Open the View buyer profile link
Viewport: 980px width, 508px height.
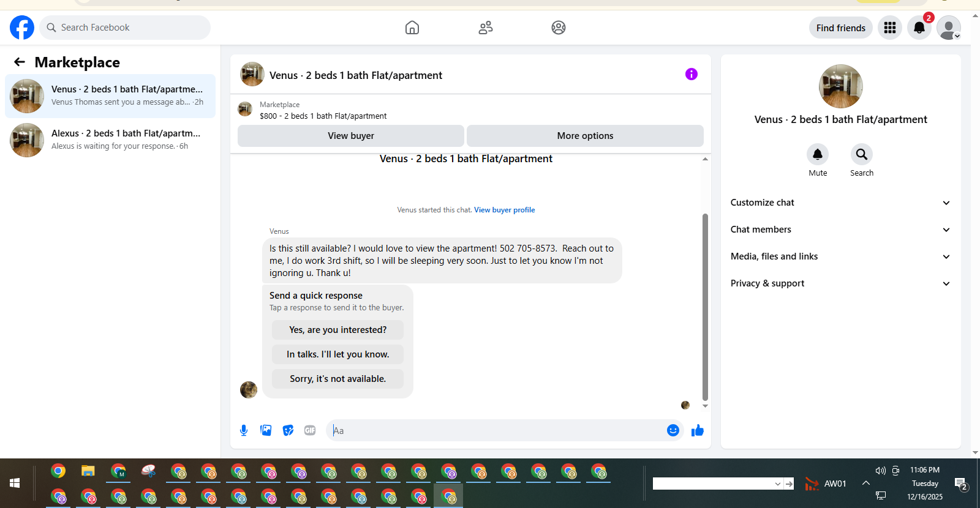point(504,210)
